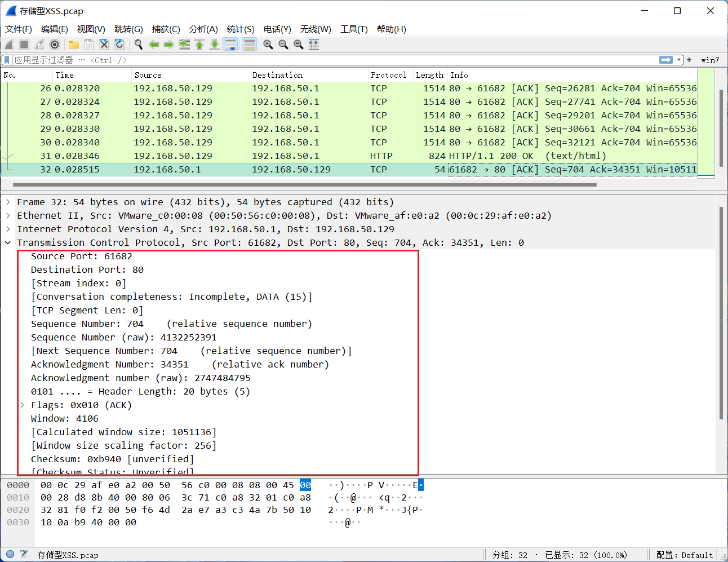
Task: Save the capture file icon
Action: click(89, 45)
